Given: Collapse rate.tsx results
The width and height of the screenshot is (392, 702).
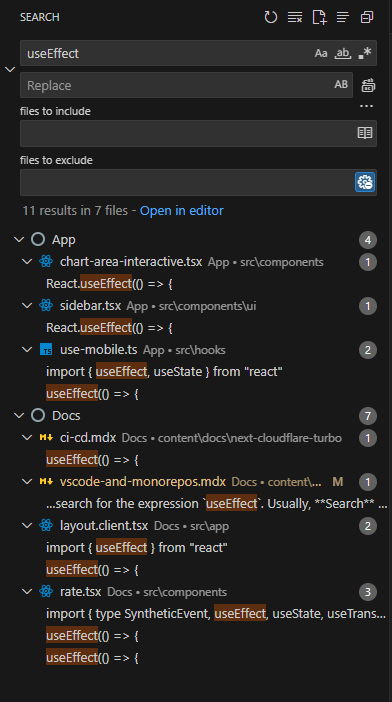Looking at the screenshot, I should [27, 592].
